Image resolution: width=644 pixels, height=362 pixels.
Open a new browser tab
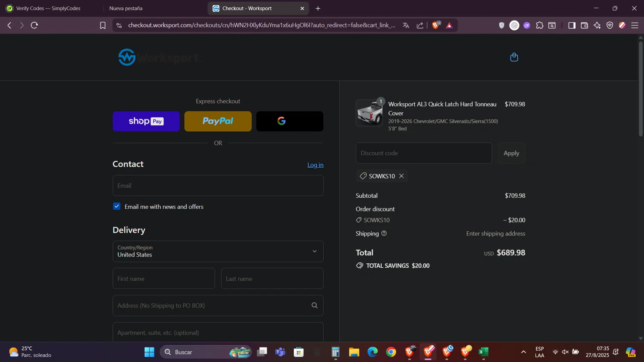[x=318, y=8]
